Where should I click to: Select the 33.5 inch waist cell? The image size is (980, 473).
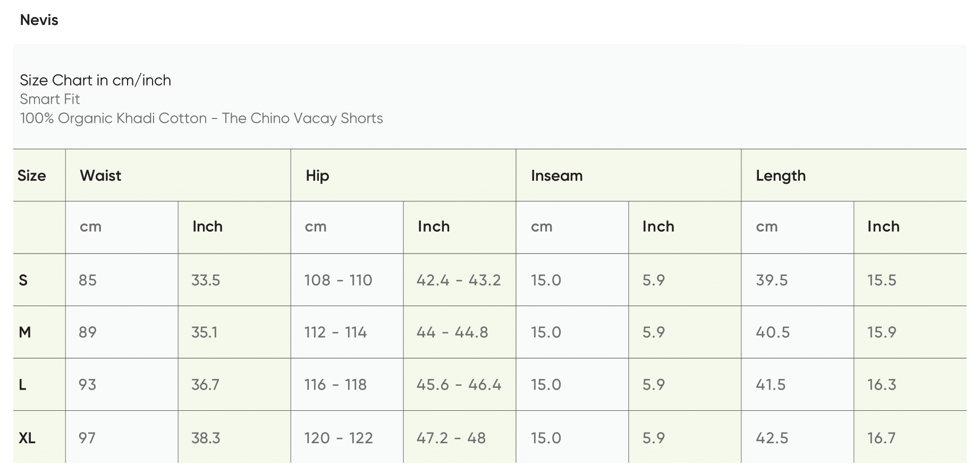tap(206, 281)
